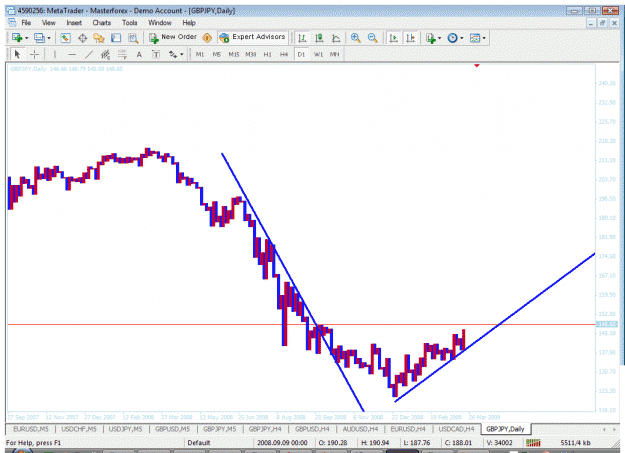Switch to M30 timeframe
The height and width of the screenshot is (453, 625).
pos(250,54)
